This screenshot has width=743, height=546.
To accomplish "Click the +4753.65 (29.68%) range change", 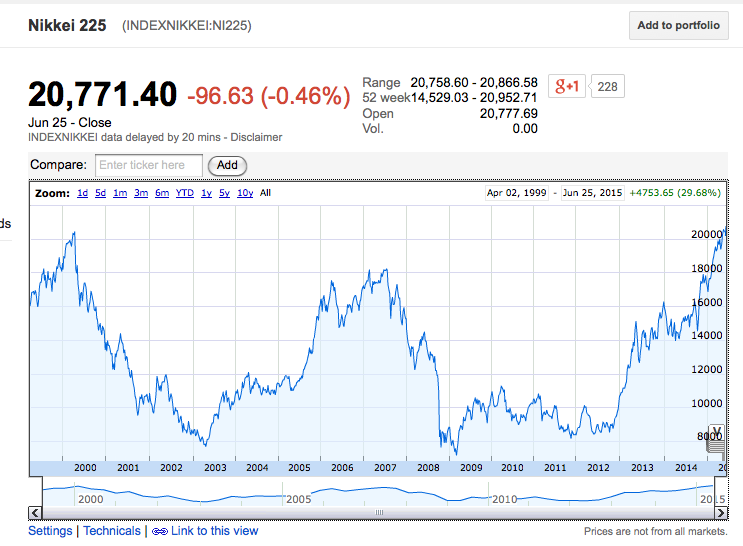I will (675, 193).
